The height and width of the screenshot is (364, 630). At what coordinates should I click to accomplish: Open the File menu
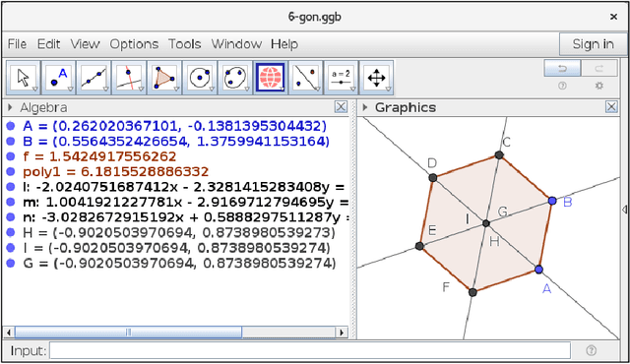pyautogui.click(x=17, y=44)
